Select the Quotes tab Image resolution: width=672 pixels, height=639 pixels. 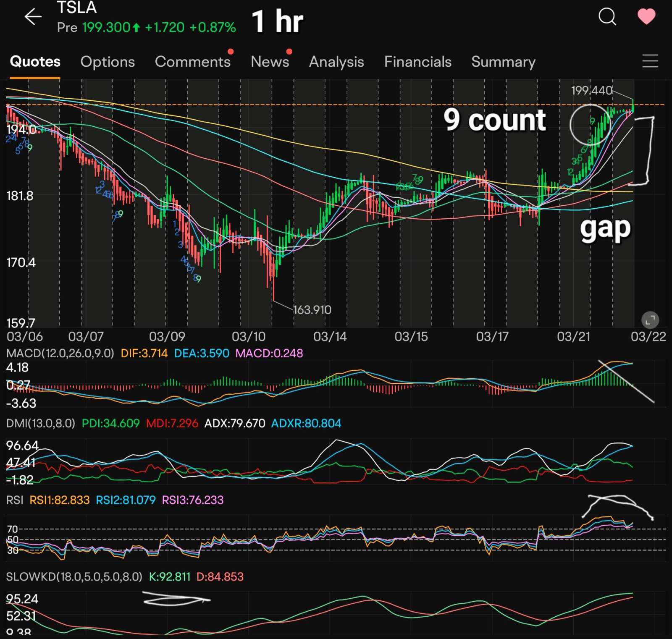pyautogui.click(x=35, y=62)
